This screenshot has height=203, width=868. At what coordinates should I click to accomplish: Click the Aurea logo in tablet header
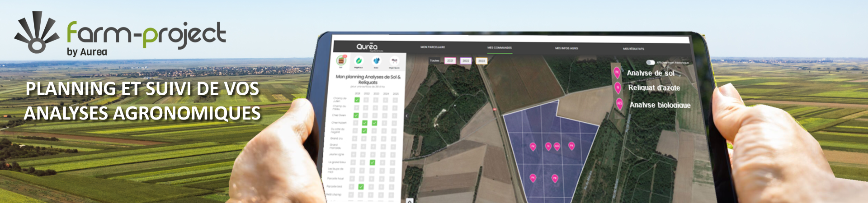click(x=367, y=46)
